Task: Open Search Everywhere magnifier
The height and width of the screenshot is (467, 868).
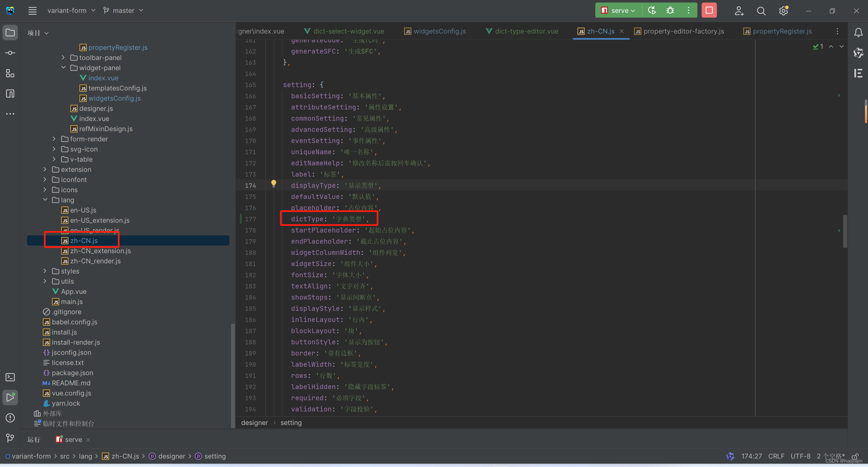Action: tap(761, 11)
